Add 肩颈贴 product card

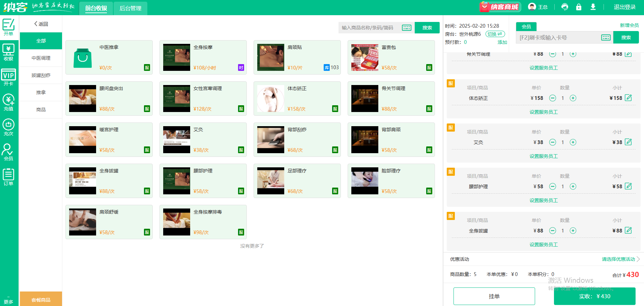pos(297,57)
